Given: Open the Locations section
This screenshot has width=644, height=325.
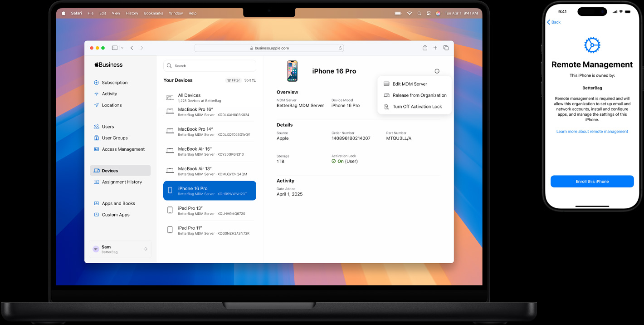Looking at the screenshot, I should point(111,105).
